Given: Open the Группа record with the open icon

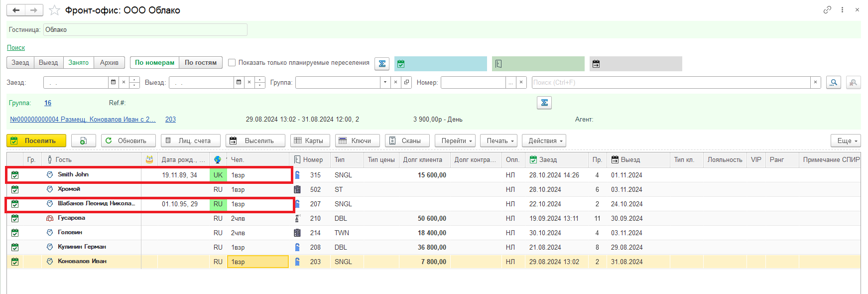Looking at the screenshot, I should [406, 82].
